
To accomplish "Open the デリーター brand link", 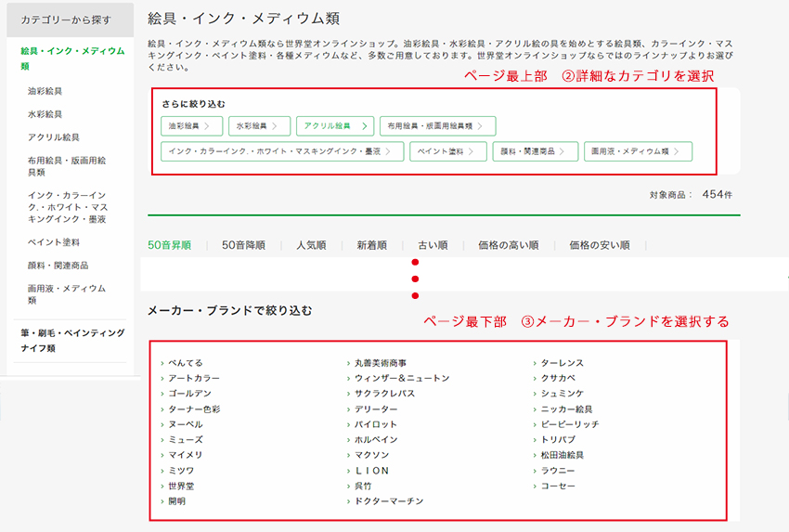I will pos(376,409).
